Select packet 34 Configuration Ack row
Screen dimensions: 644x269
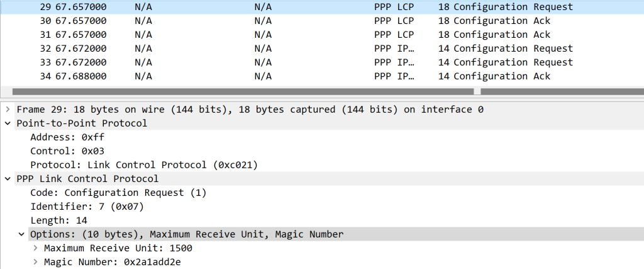click(314, 76)
